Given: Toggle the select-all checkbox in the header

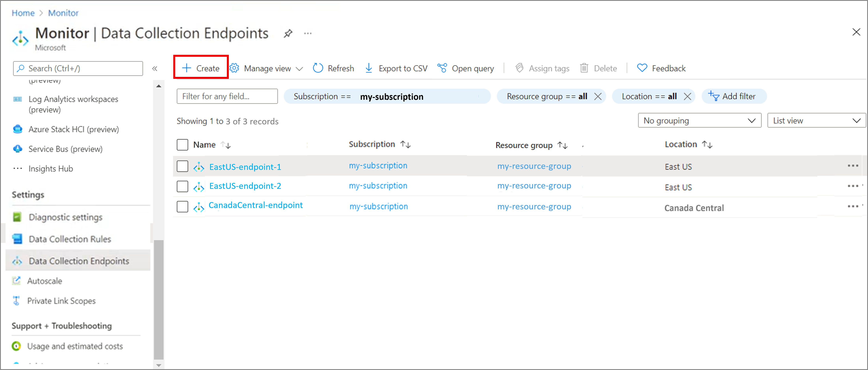Looking at the screenshot, I should tap(182, 145).
